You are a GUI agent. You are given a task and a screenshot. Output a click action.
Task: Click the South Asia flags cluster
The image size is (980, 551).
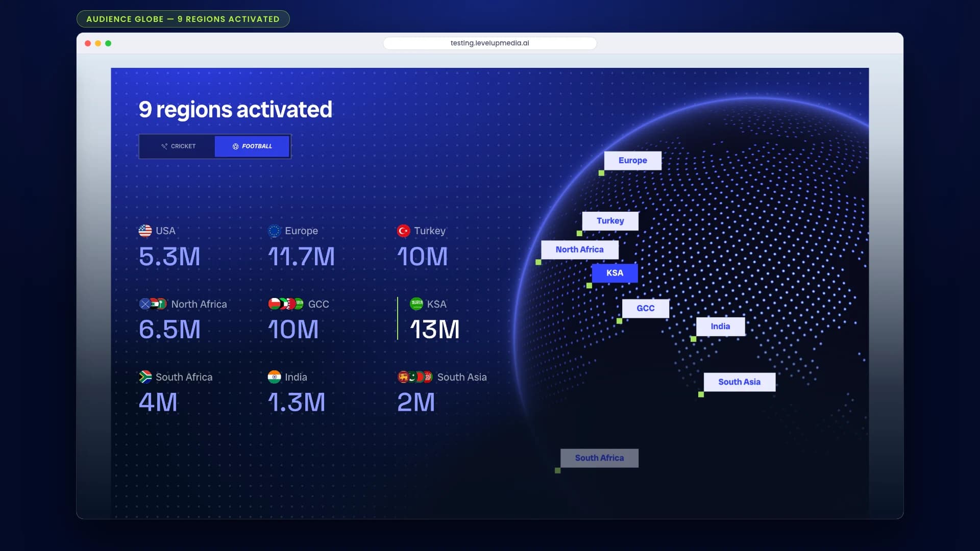coord(415,377)
